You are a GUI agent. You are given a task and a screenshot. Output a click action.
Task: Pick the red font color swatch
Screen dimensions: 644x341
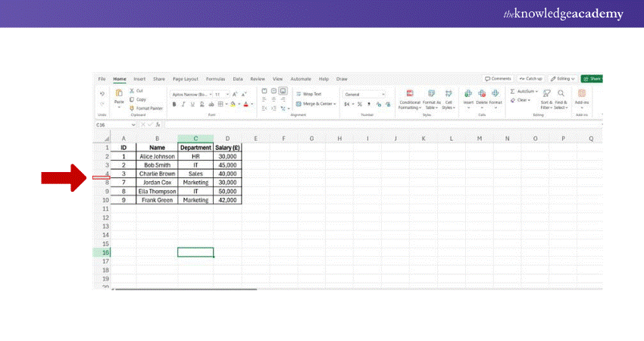point(246,105)
